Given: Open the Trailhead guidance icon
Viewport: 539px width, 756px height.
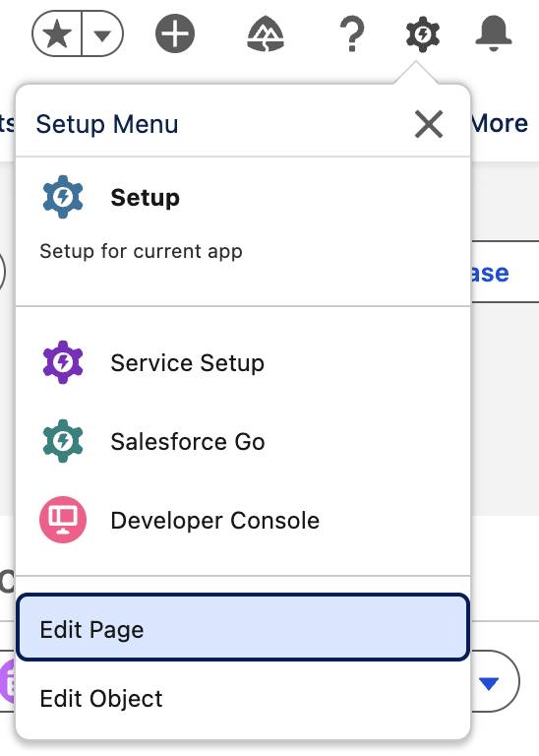Looking at the screenshot, I should point(266,33).
